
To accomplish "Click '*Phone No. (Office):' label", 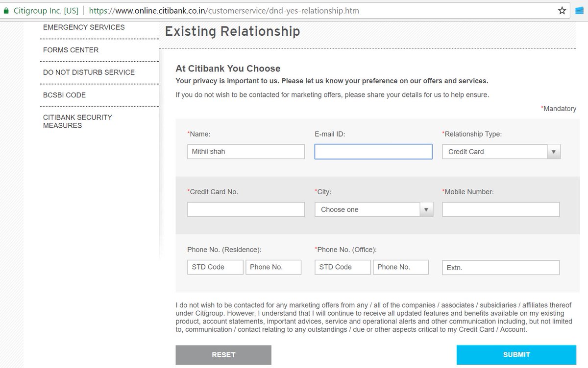I will (345, 250).
